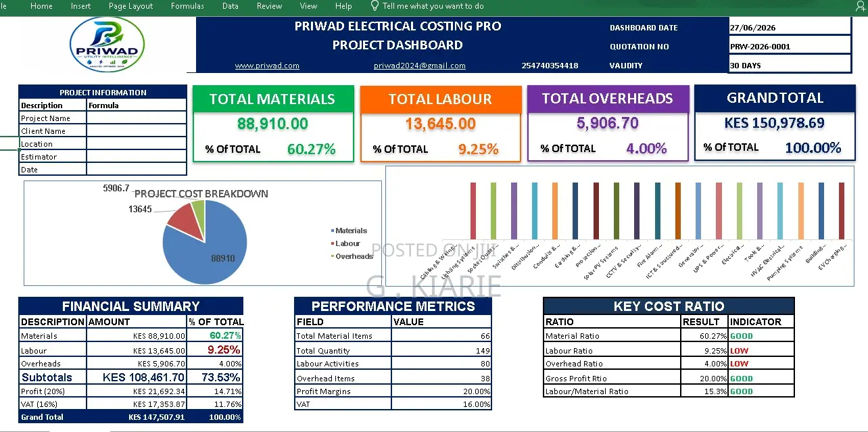Click the Overhead Ratio LOW indicator
The width and height of the screenshot is (868, 432).
(x=761, y=364)
